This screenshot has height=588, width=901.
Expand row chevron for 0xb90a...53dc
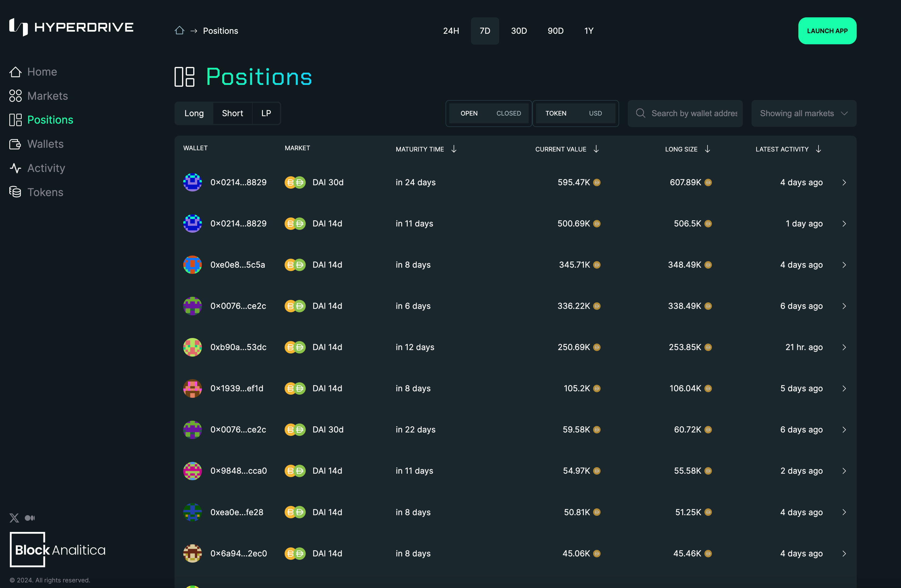844,347
